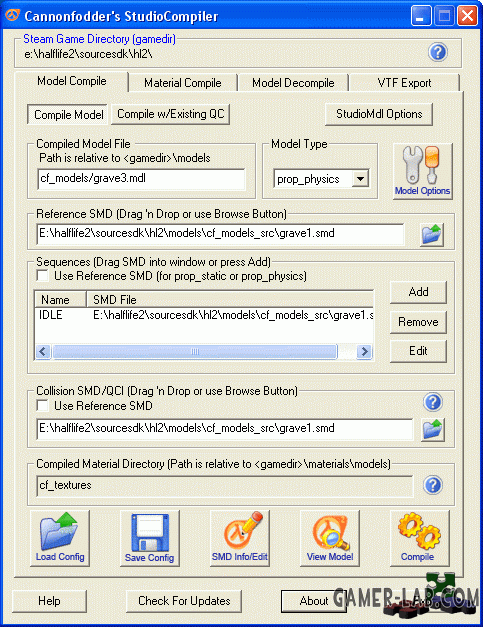Image resolution: width=483 pixels, height=627 pixels.
Task: Switch to the Model Compile tab
Action: pos(72,81)
